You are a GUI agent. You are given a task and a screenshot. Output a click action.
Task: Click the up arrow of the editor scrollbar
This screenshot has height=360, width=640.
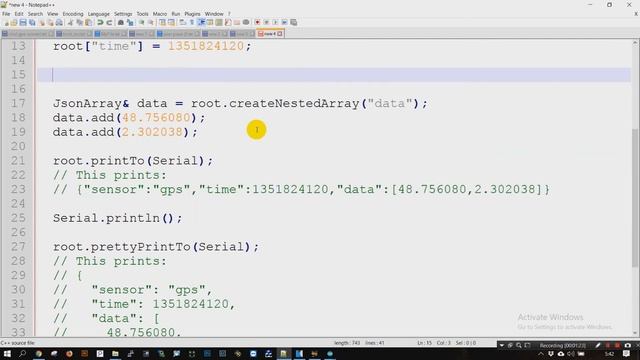pos(636,42)
